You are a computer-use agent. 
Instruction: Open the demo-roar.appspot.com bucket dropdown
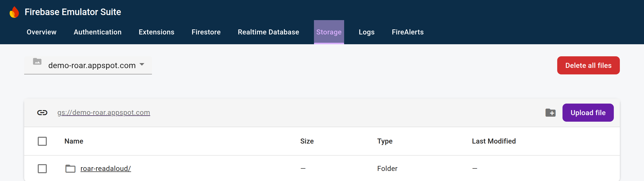[x=88, y=65]
